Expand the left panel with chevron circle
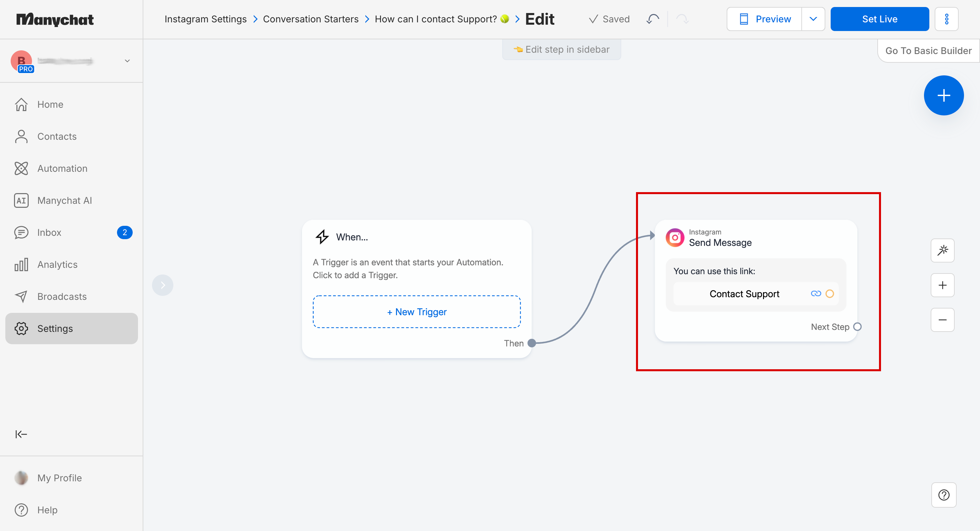This screenshot has height=531, width=980. tap(162, 285)
